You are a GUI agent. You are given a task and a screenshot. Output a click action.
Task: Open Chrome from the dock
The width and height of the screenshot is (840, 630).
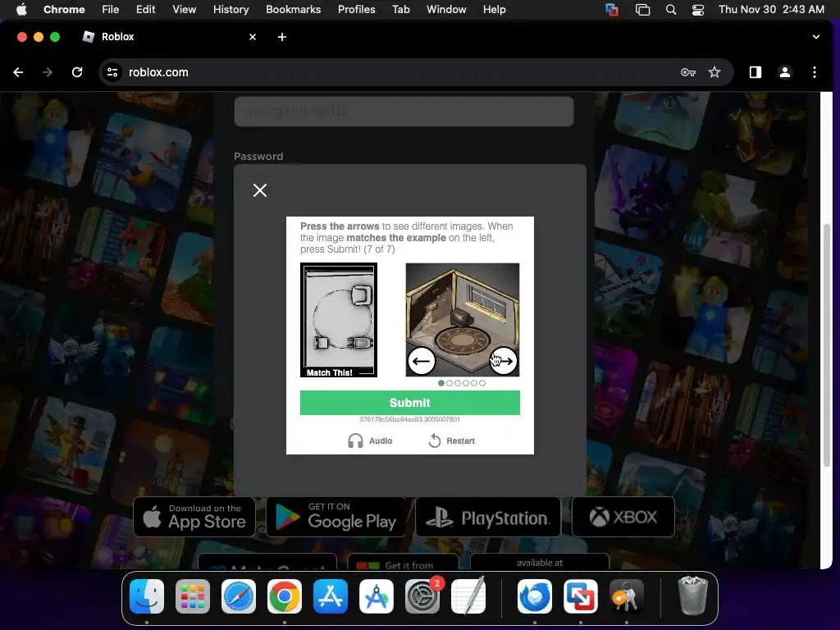click(285, 596)
